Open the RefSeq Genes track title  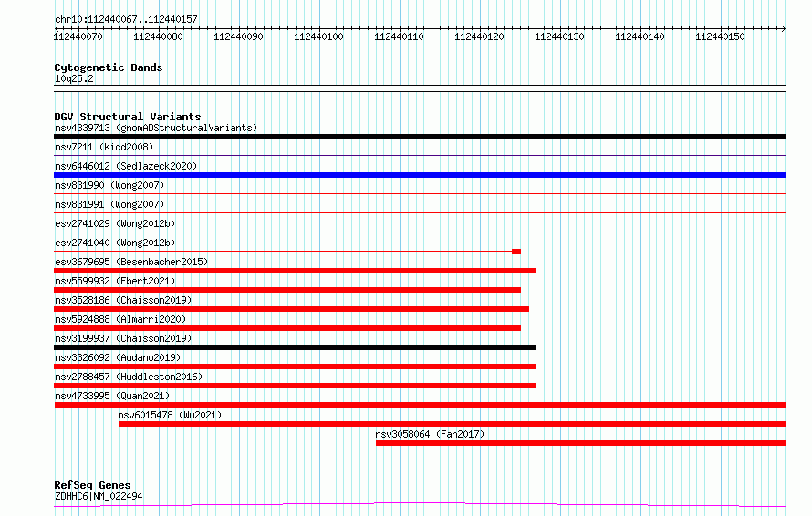pyautogui.click(x=92, y=485)
